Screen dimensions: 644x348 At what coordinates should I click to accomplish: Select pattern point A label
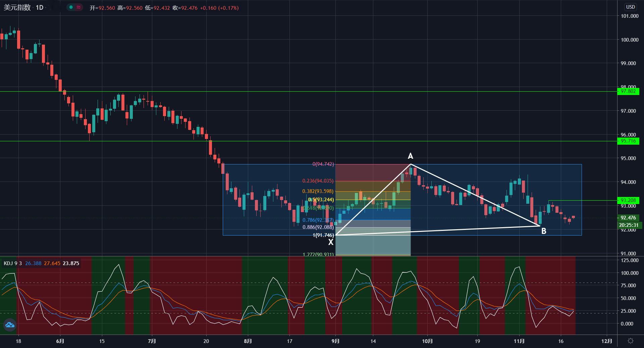[410, 156]
